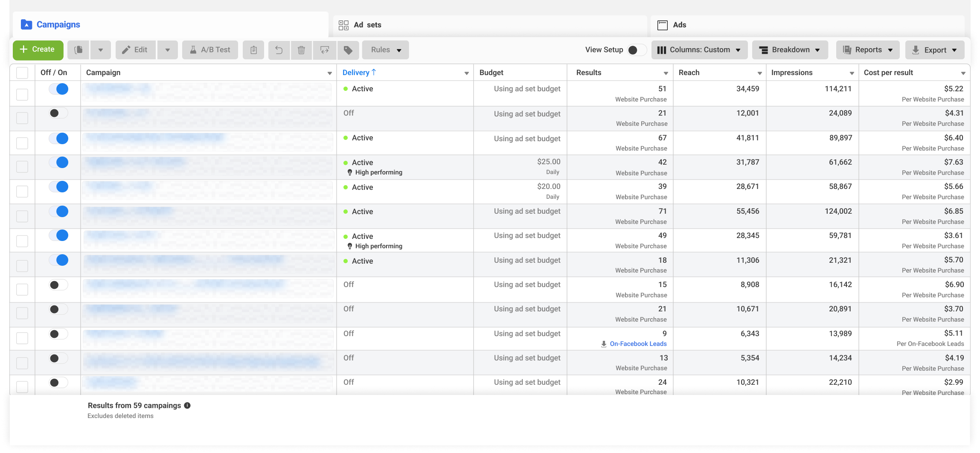
Task: Enable the View Setup switch
Action: [637, 50]
